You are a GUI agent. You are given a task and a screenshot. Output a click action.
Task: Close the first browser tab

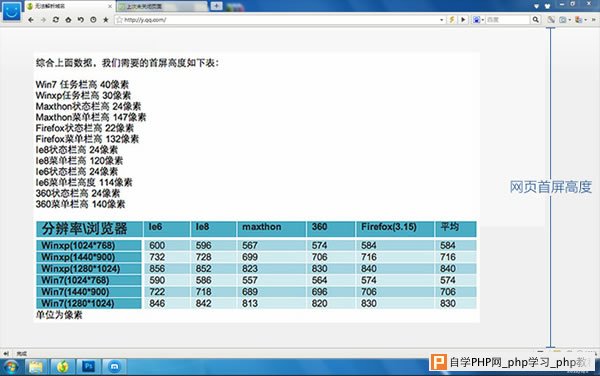click(110, 6)
